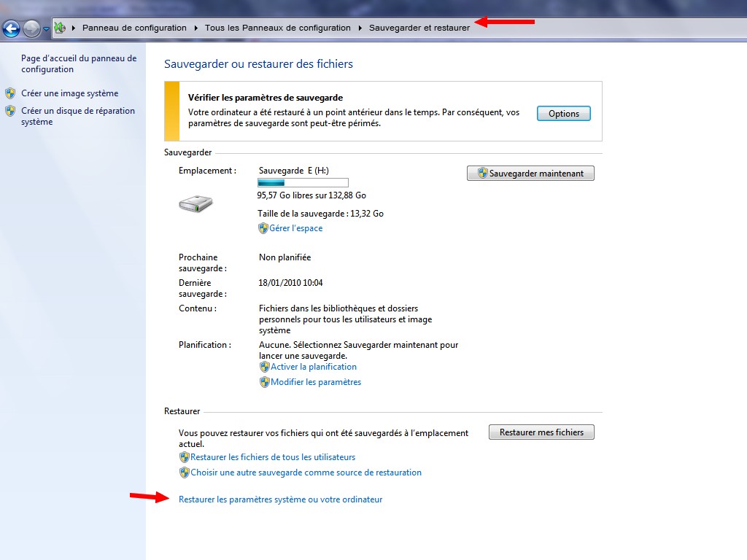Click shield icon beside Créer une image système
Image resolution: width=747 pixels, height=560 pixels.
[x=10, y=93]
